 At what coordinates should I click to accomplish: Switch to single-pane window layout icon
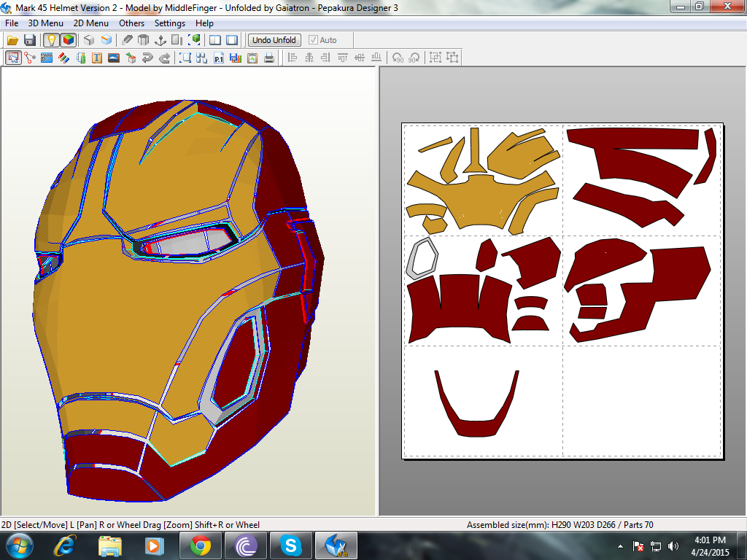(x=232, y=41)
